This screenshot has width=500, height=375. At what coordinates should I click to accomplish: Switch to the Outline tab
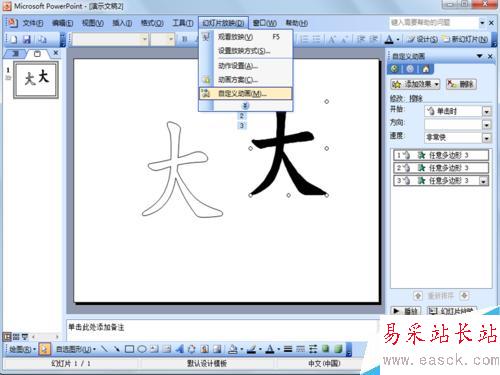(15, 53)
